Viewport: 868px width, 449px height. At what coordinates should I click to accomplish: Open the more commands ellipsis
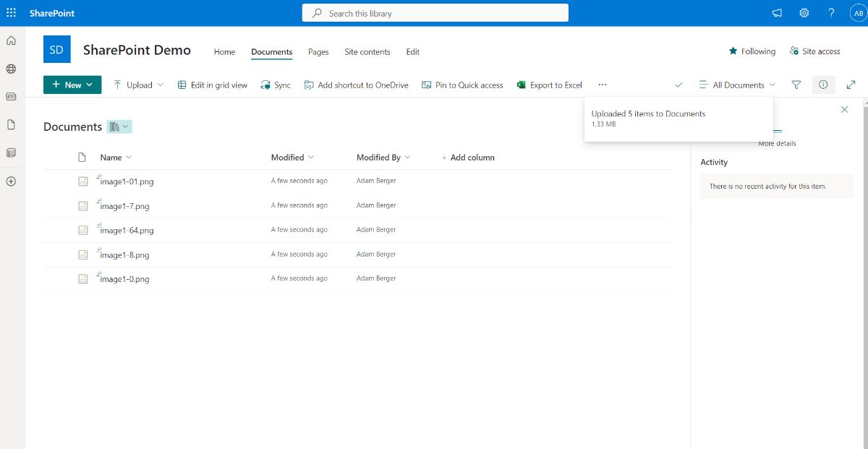(x=603, y=85)
